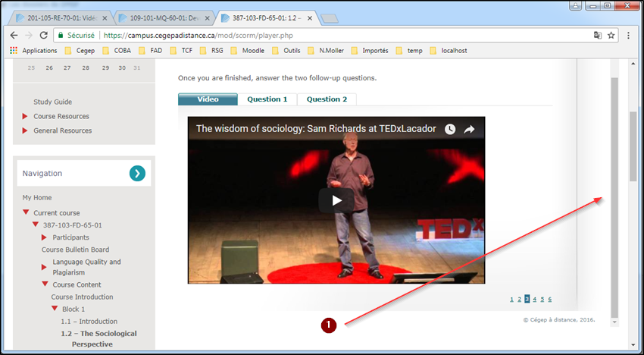Bookmark page with the star icon

coord(611,35)
